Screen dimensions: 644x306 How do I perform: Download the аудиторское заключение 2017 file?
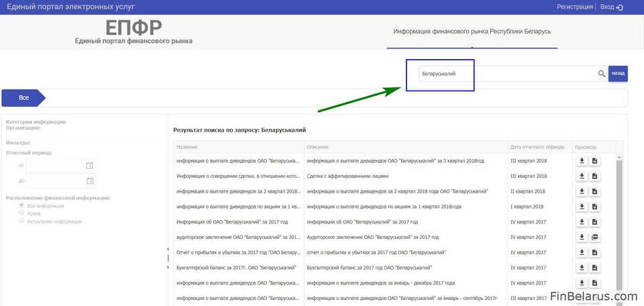coord(582,237)
